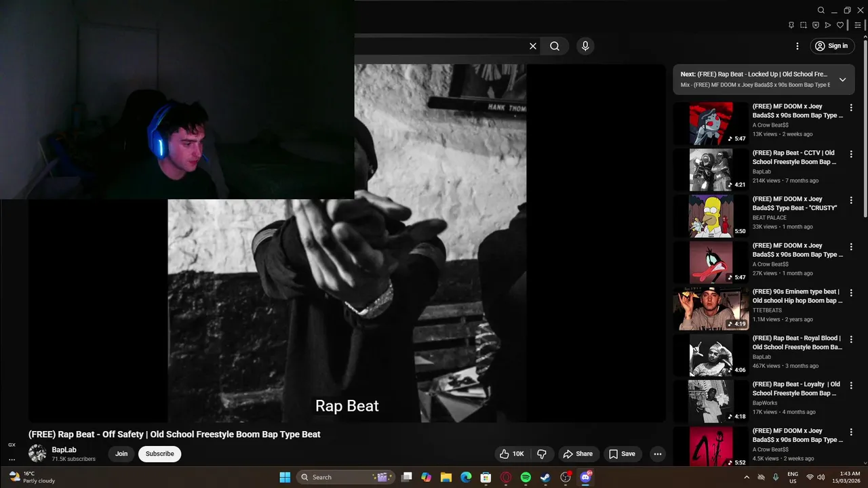Expand the Next mix playlist chevron

842,79
